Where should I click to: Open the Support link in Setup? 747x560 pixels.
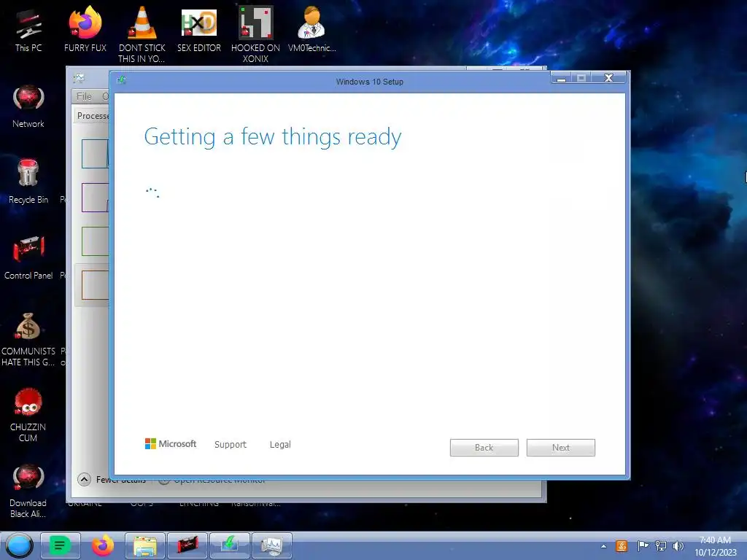231,444
